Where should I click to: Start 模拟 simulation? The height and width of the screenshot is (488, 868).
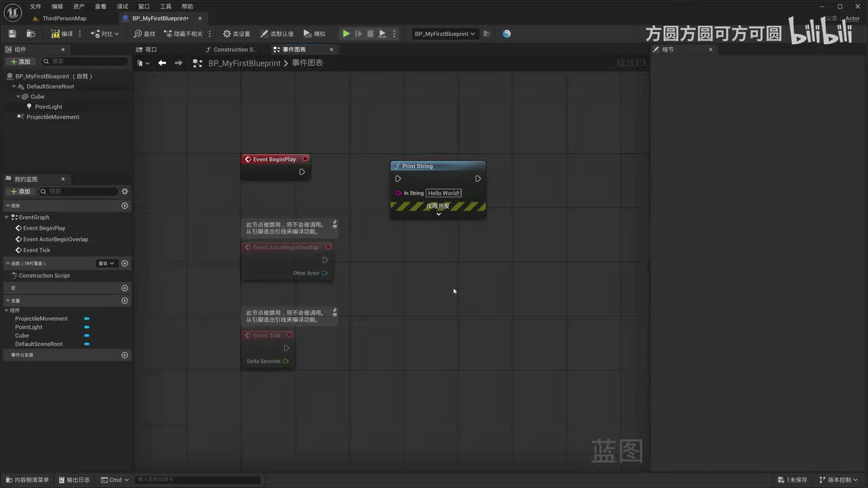tap(315, 33)
